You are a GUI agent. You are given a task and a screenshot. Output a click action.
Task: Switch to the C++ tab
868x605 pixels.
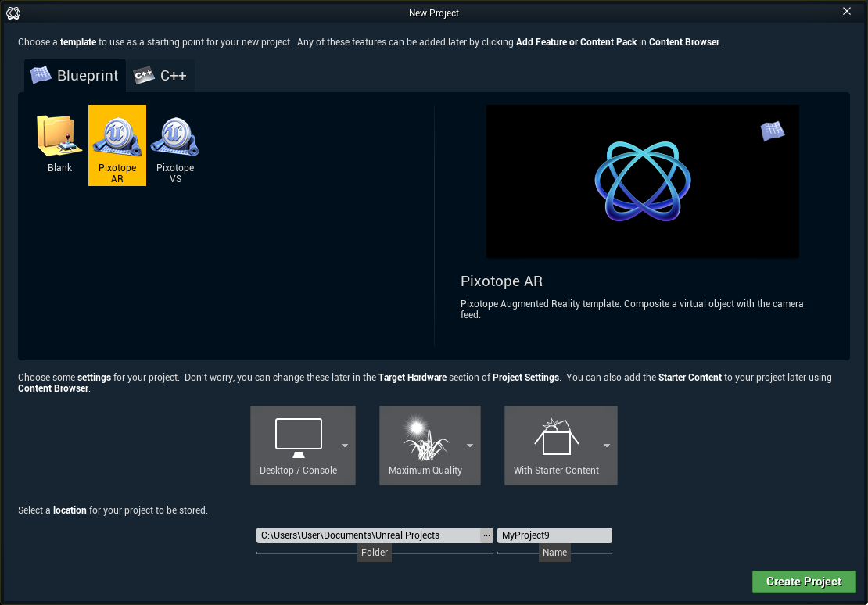162,76
